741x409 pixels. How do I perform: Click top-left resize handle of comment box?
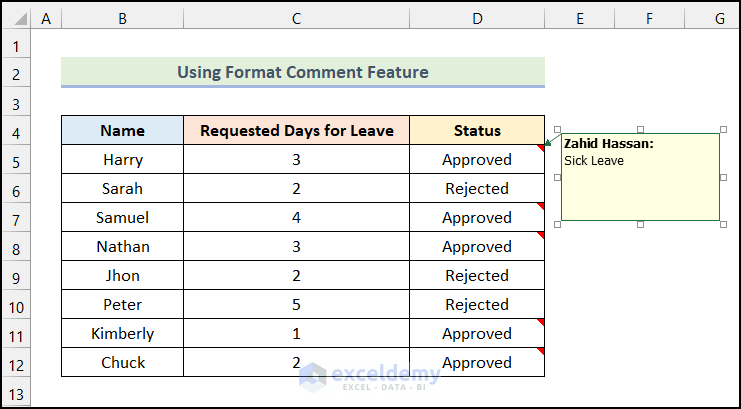[x=558, y=130]
